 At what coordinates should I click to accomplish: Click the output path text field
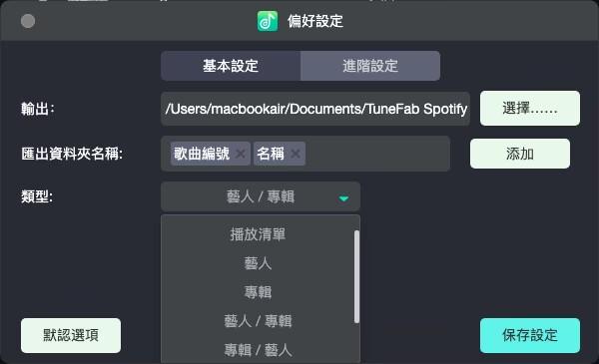tap(315, 109)
